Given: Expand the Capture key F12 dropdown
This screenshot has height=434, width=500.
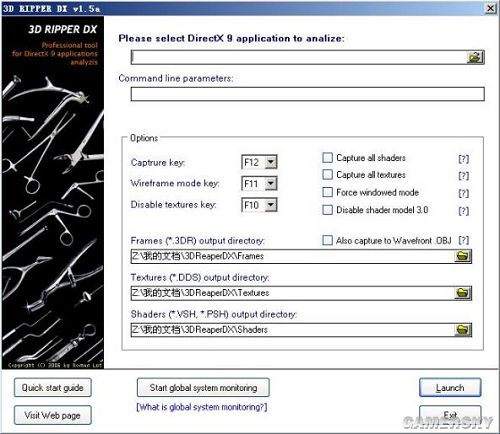Looking at the screenshot, I should coord(271,162).
